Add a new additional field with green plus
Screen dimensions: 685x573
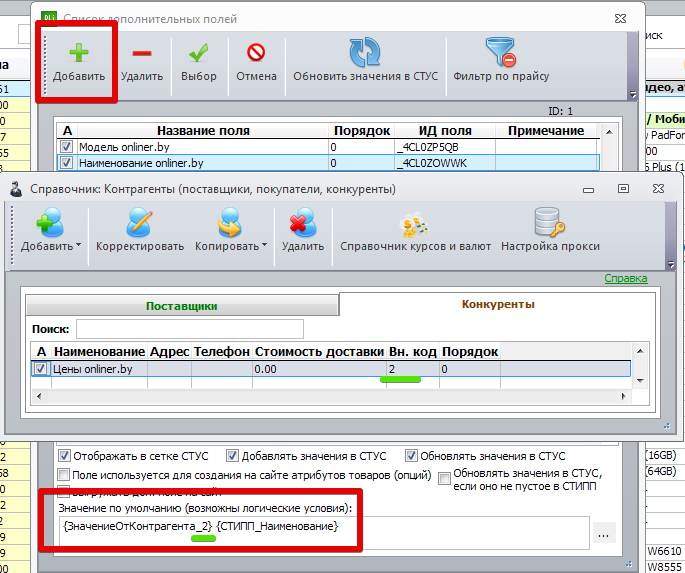(79, 63)
